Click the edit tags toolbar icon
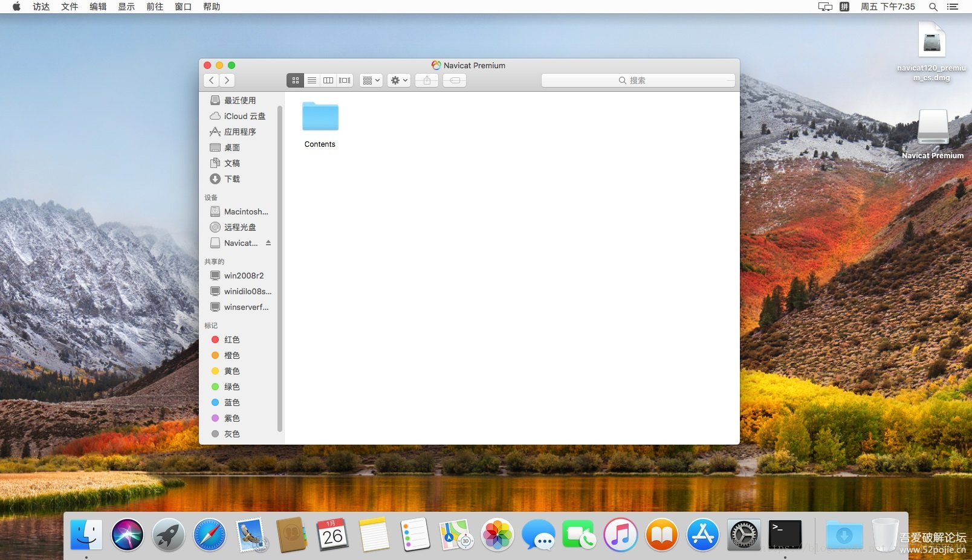This screenshot has height=560, width=972. click(455, 80)
